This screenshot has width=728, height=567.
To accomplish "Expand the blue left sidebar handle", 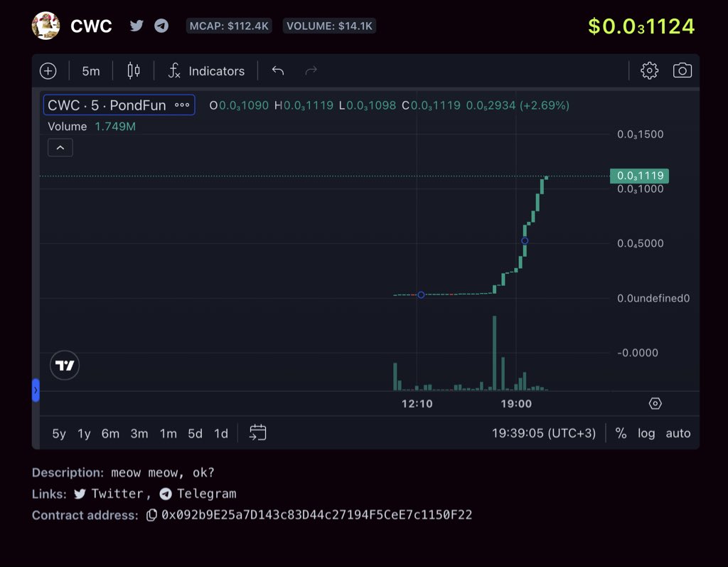I will pyautogui.click(x=36, y=390).
